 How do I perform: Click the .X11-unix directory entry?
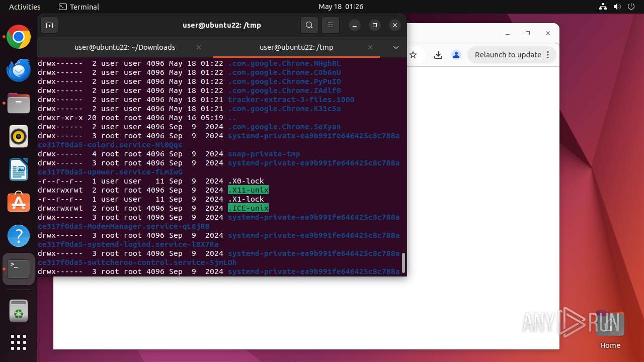tap(248, 190)
